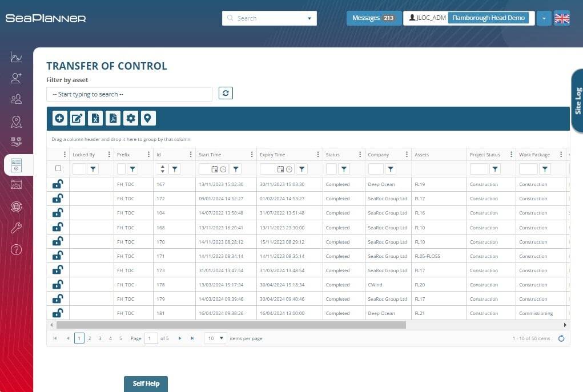Click the map marker toolbar icon
This screenshot has height=392, width=583.
(148, 119)
